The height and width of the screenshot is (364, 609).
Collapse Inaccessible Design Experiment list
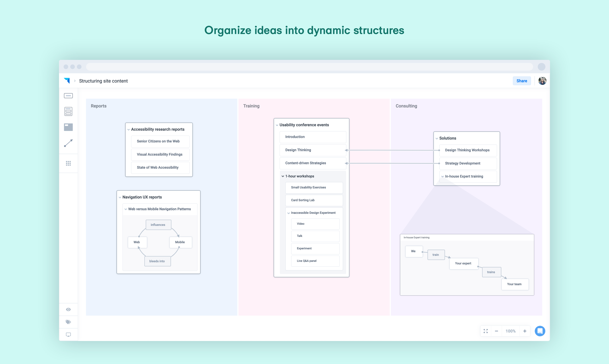(x=288, y=213)
